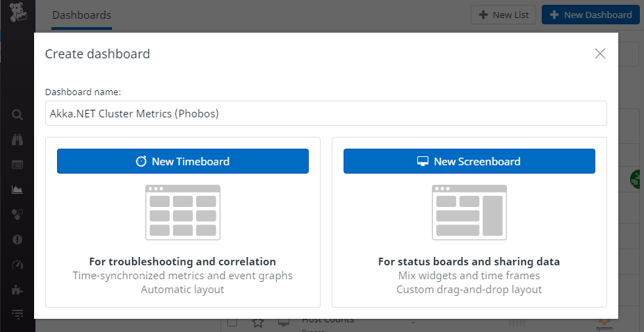Click 'For status boards and sharing data' heading
This screenshot has height=332, width=644.
click(x=469, y=262)
